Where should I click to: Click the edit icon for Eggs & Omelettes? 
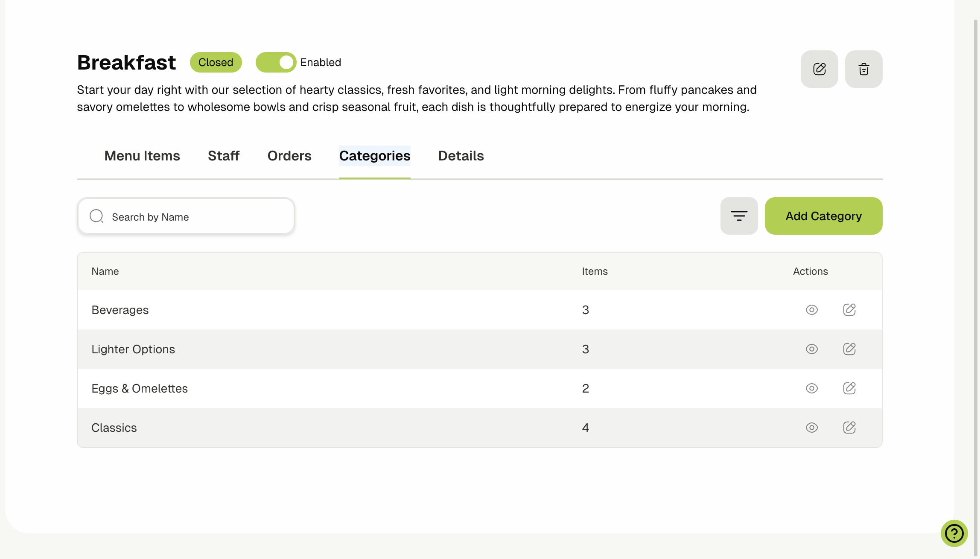tap(849, 388)
